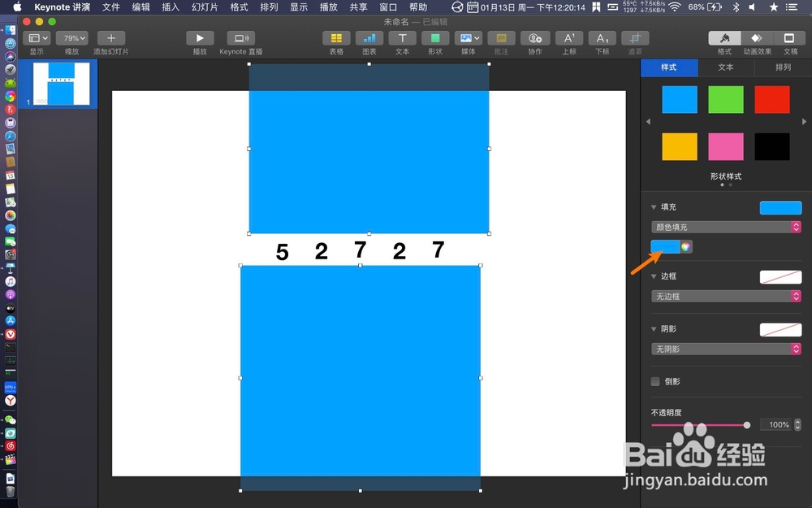This screenshot has width=812, height=508.
Task: Open the 文稿 document inspector
Action: click(790, 38)
